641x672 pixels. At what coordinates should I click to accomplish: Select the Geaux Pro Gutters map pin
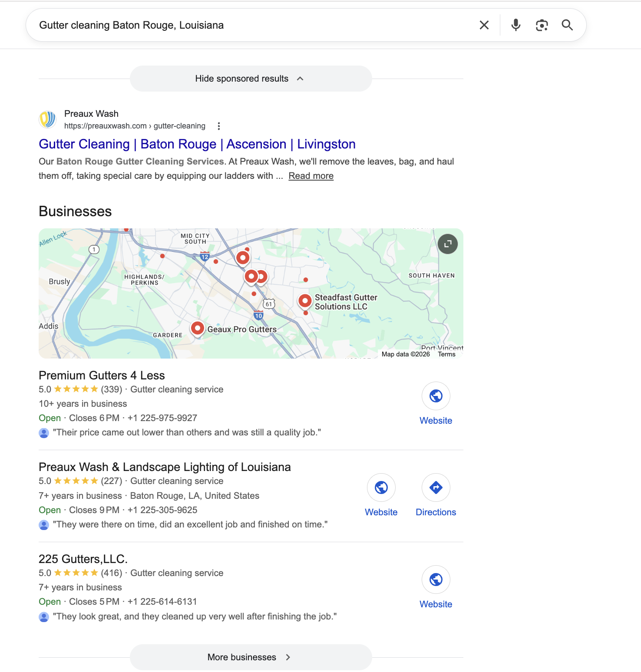pos(198,328)
